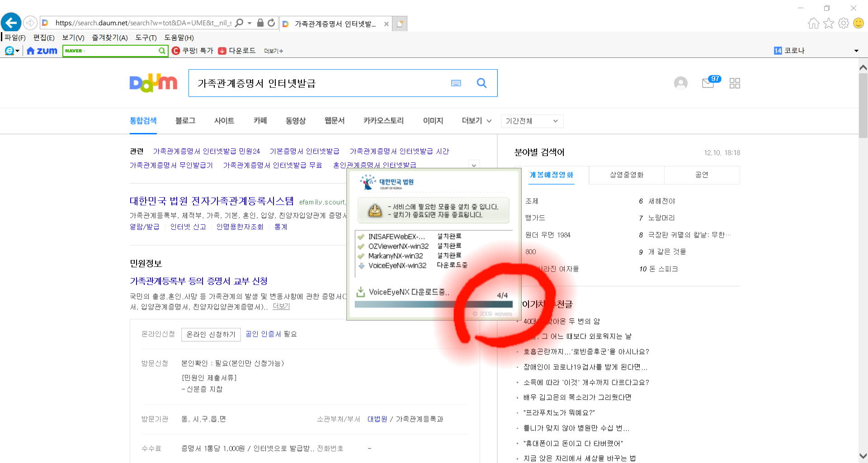Screen dimensions: 868x463
Task: Open the 쿠팡! 특가 toolbar shortcut
Action: click(x=193, y=51)
